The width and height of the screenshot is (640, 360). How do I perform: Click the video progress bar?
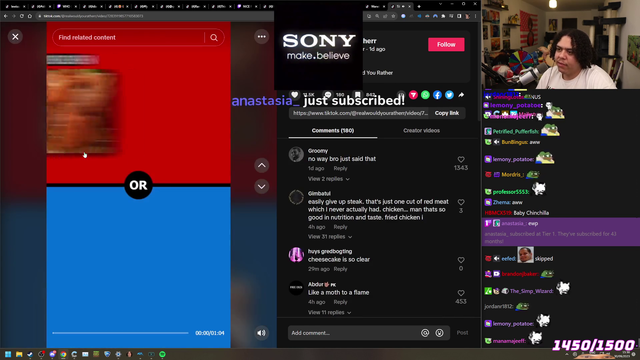(120, 333)
